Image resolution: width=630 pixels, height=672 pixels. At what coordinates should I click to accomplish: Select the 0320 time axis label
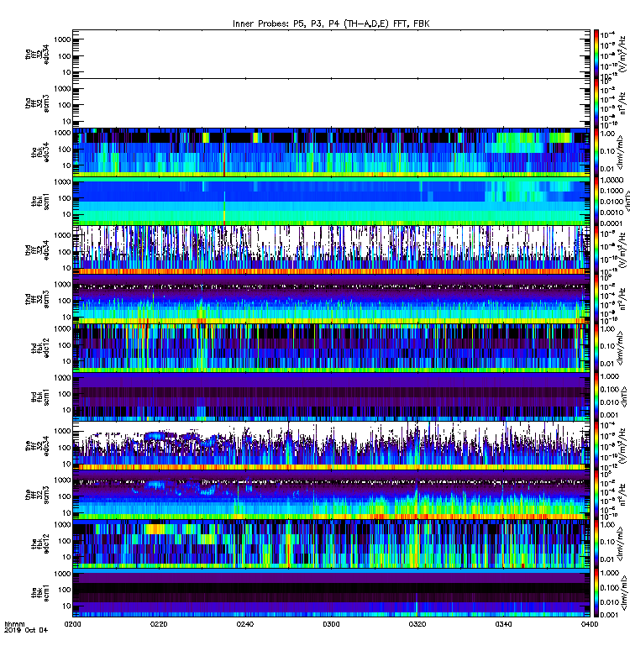pos(417,624)
